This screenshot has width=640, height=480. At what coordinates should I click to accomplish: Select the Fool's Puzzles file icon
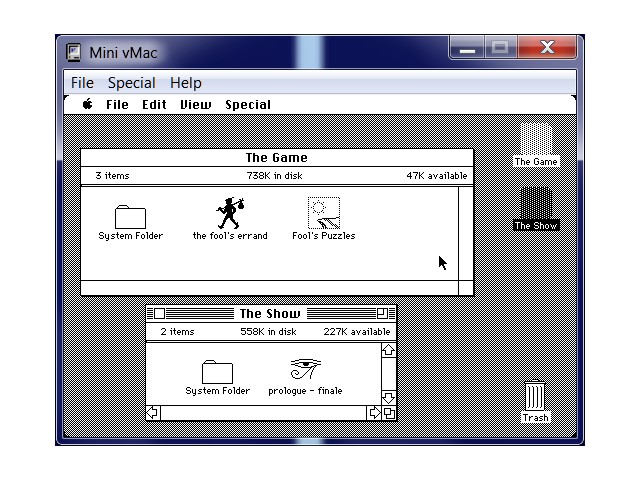[324, 213]
